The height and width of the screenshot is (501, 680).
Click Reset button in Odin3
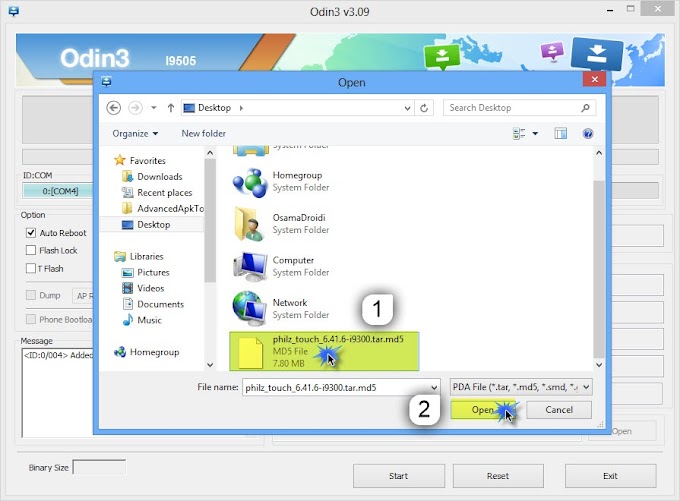pos(498,476)
